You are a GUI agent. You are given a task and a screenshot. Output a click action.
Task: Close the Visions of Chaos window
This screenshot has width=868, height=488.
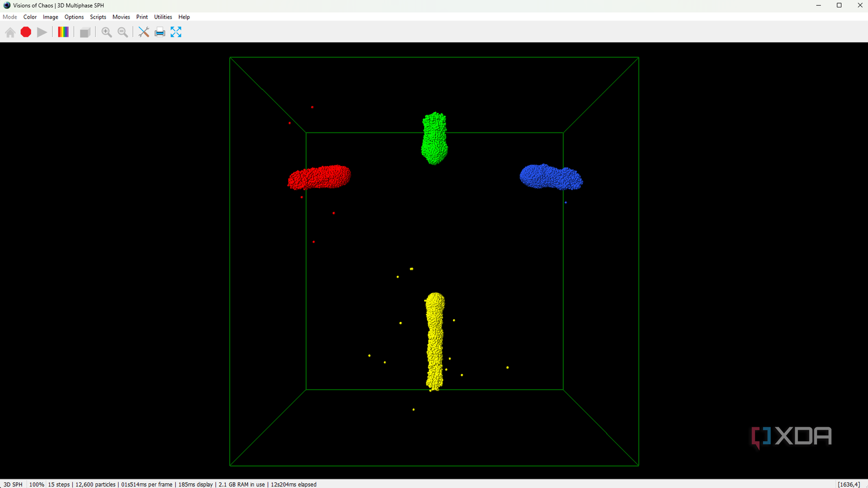click(x=860, y=5)
